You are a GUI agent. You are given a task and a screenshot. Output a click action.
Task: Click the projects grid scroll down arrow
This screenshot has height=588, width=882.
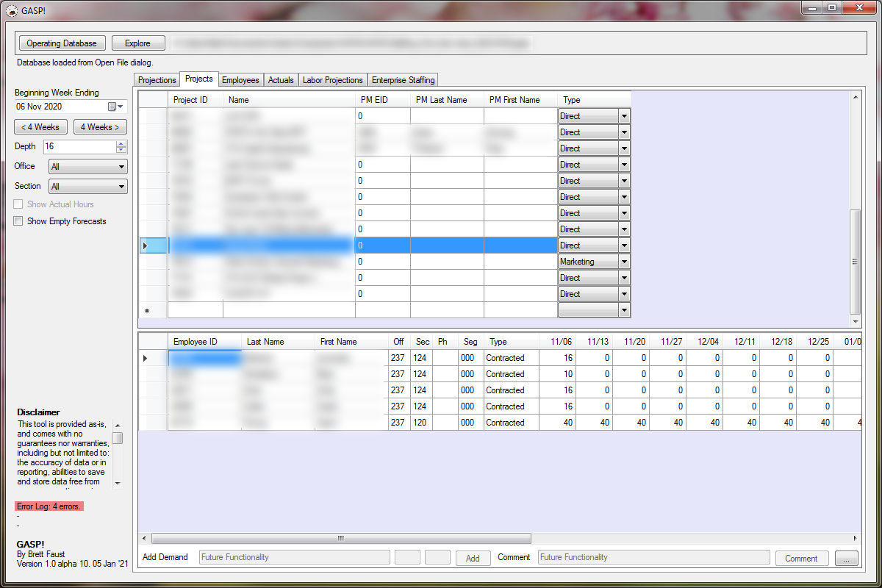click(855, 322)
